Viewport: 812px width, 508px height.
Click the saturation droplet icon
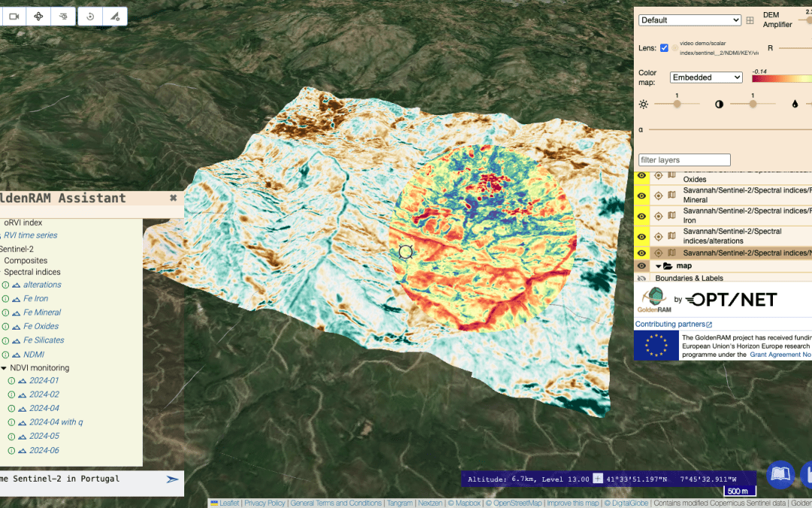click(x=795, y=104)
